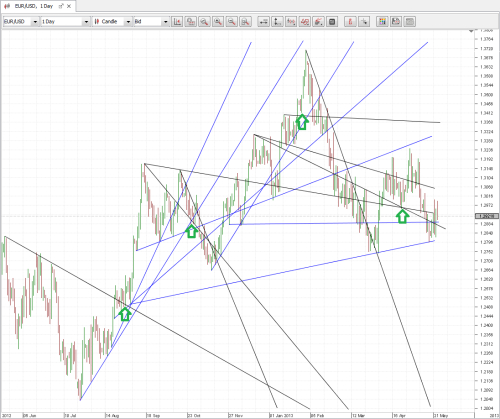The width and height of the screenshot is (500, 419).
Task: Click the save chart template icon
Action: (396, 22)
